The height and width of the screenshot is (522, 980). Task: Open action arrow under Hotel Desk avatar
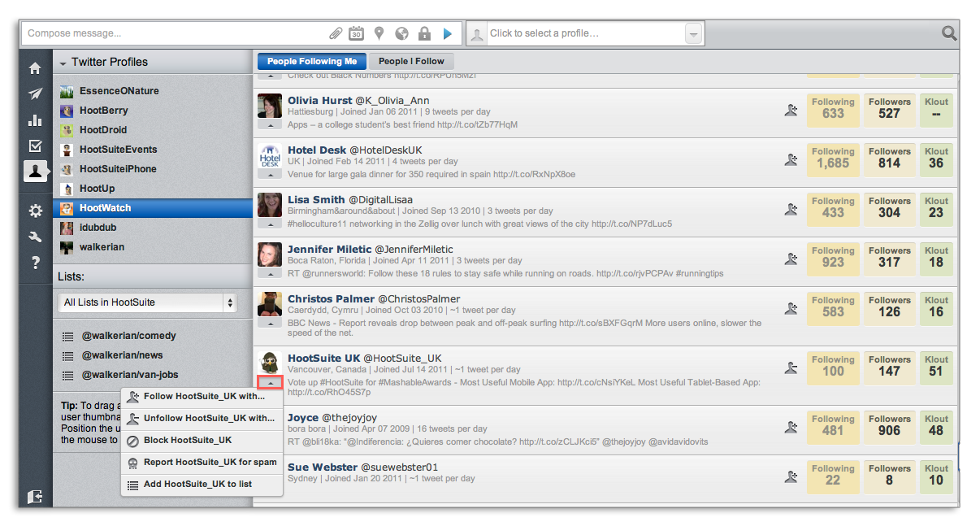[270, 174]
